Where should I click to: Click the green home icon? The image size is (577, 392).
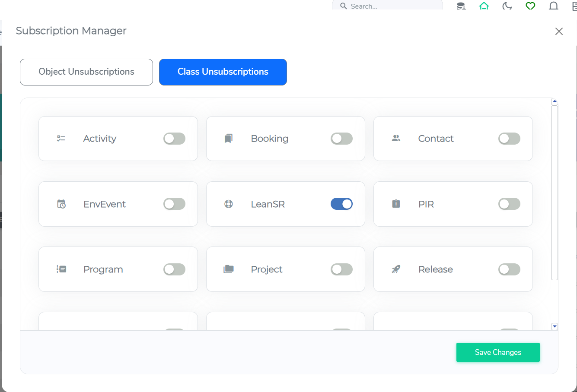pos(484,6)
